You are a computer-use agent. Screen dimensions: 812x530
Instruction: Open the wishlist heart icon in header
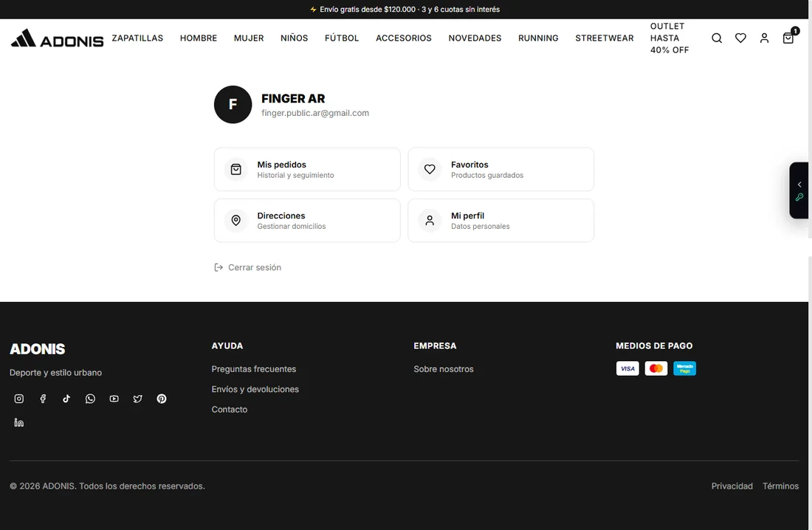click(x=740, y=38)
